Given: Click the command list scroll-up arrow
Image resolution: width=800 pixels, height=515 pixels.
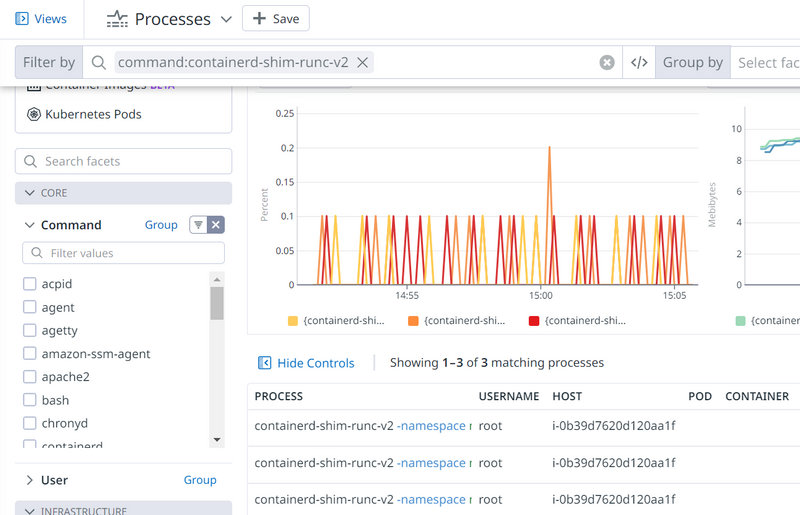Looking at the screenshot, I should 217,279.
